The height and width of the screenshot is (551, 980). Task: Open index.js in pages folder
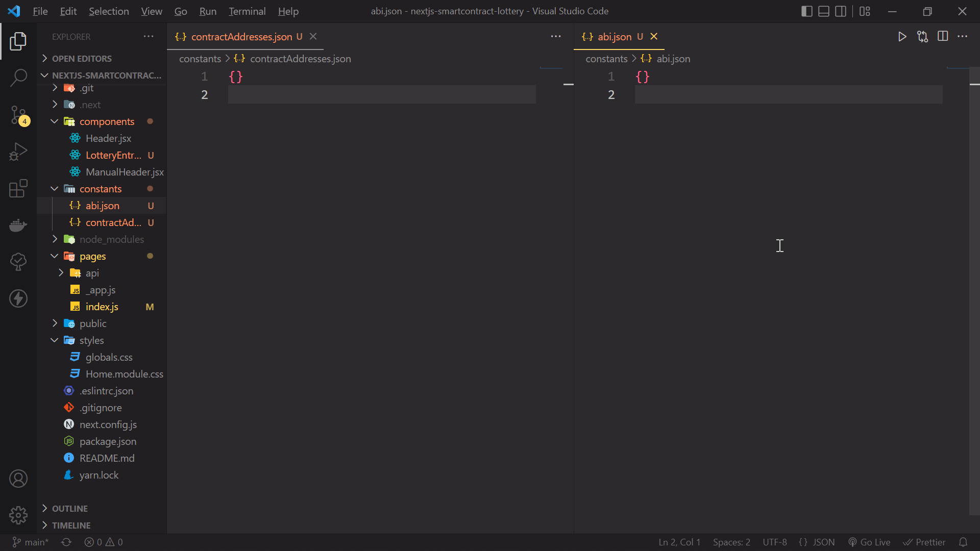point(102,307)
